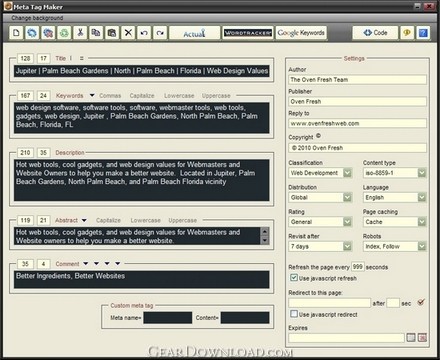Click the red checkmark redirect icon

coord(421,302)
